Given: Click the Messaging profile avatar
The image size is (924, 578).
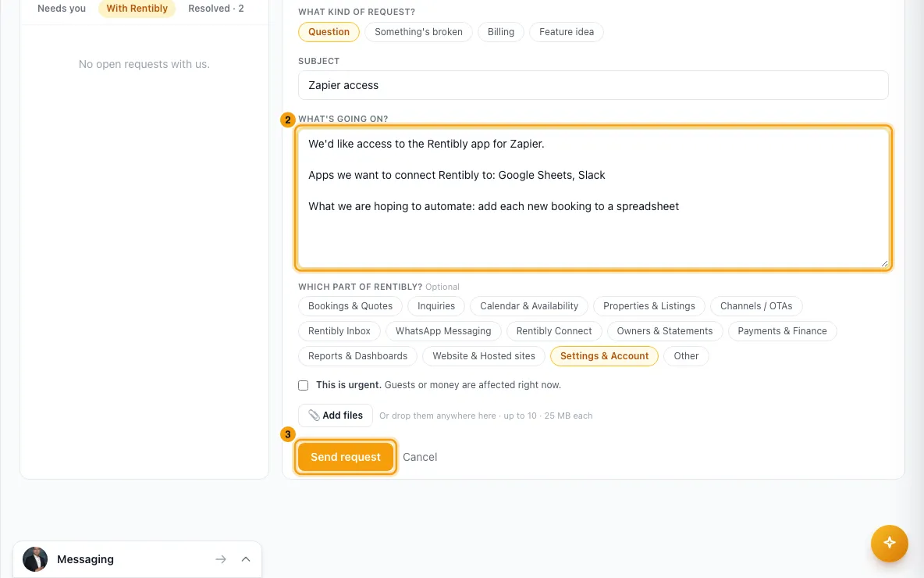Looking at the screenshot, I should 35,559.
